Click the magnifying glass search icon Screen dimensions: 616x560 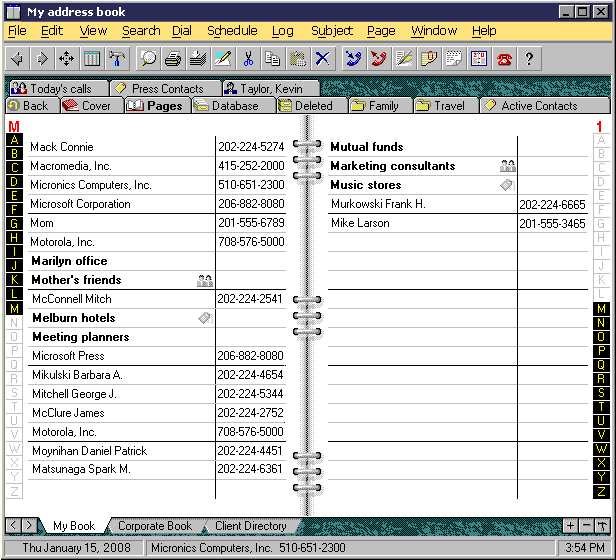pos(148,59)
